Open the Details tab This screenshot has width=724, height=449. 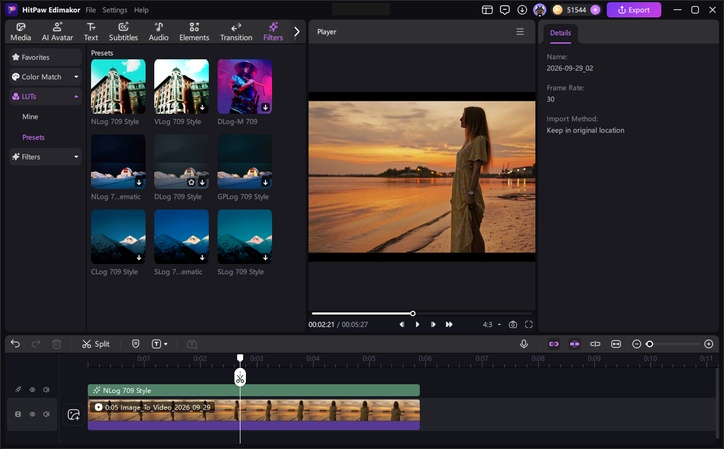click(560, 33)
